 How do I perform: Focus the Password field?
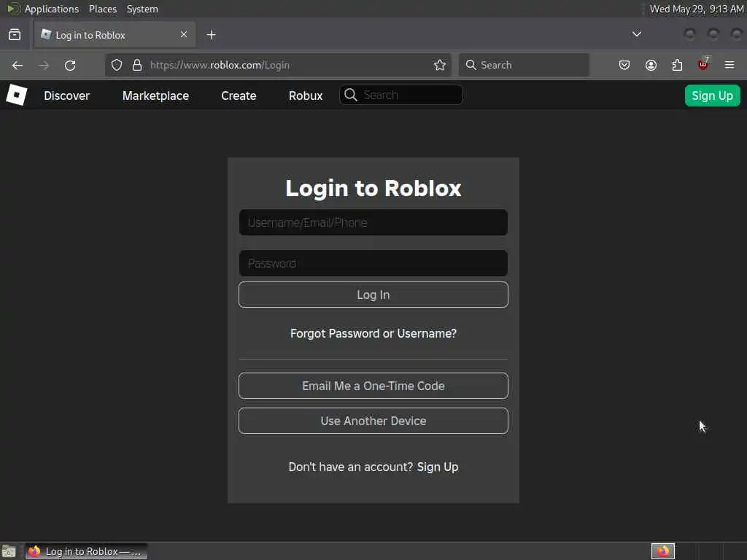373,263
